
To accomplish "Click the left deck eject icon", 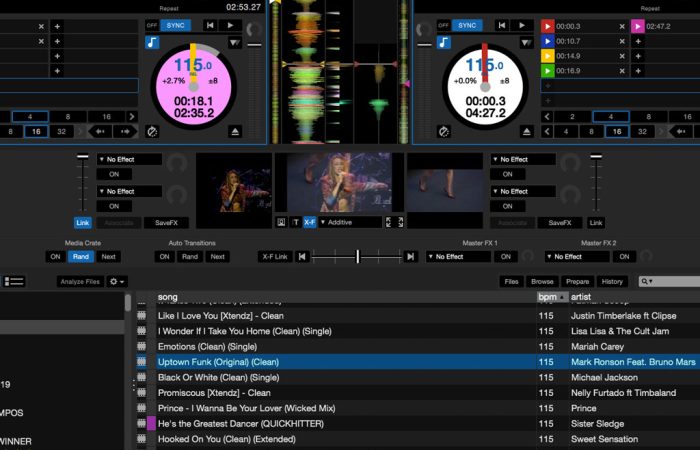I will click(235, 131).
